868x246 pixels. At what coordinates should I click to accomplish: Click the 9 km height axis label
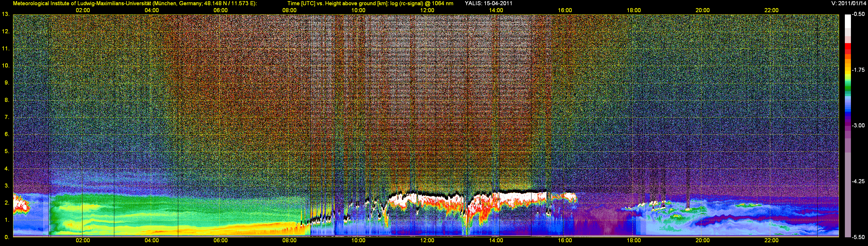tap(7, 82)
